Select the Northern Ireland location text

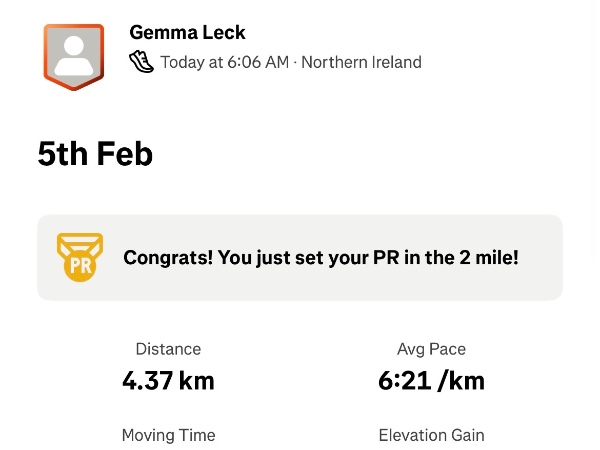pyautogui.click(x=361, y=62)
